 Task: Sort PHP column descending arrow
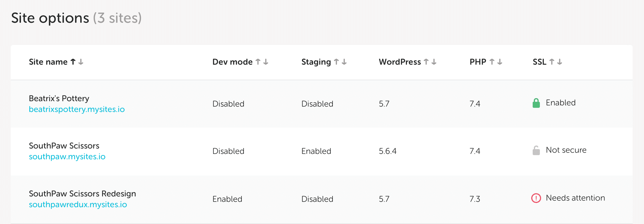click(x=500, y=62)
